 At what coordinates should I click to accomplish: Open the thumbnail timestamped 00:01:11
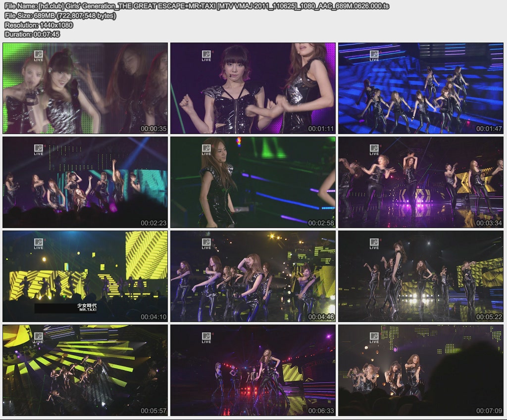point(253,88)
